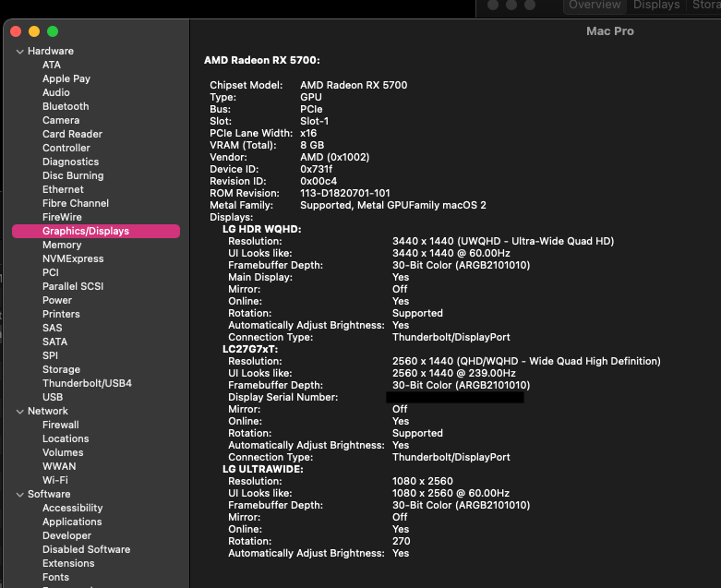Click the Network section label
Image resolution: width=721 pixels, height=588 pixels.
point(48,411)
